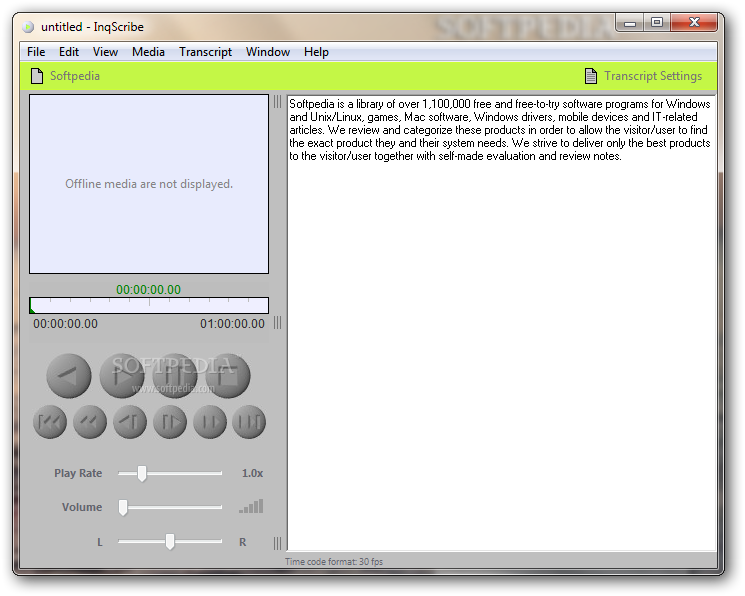Image resolution: width=745 pixels, height=596 pixels.
Task: Click the rewind double-arrow button
Action: [x=90, y=422]
